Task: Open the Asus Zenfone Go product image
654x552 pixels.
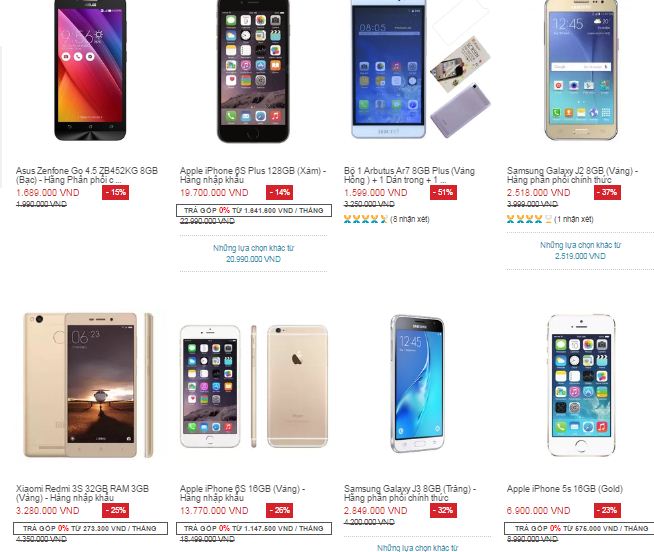Action: [90, 70]
